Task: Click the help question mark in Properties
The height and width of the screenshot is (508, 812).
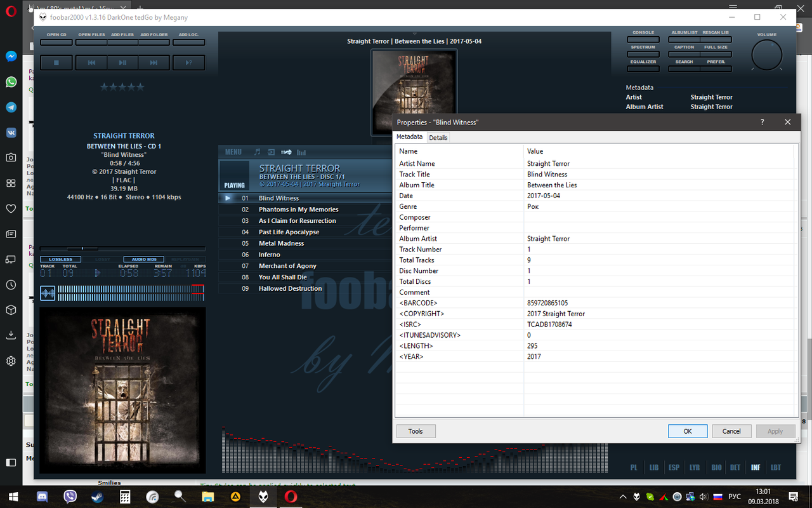Action: point(762,122)
